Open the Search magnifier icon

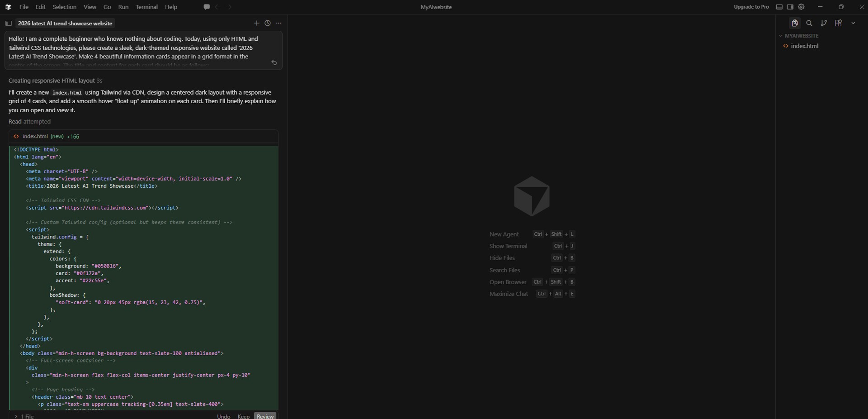[x=809, y=23]
